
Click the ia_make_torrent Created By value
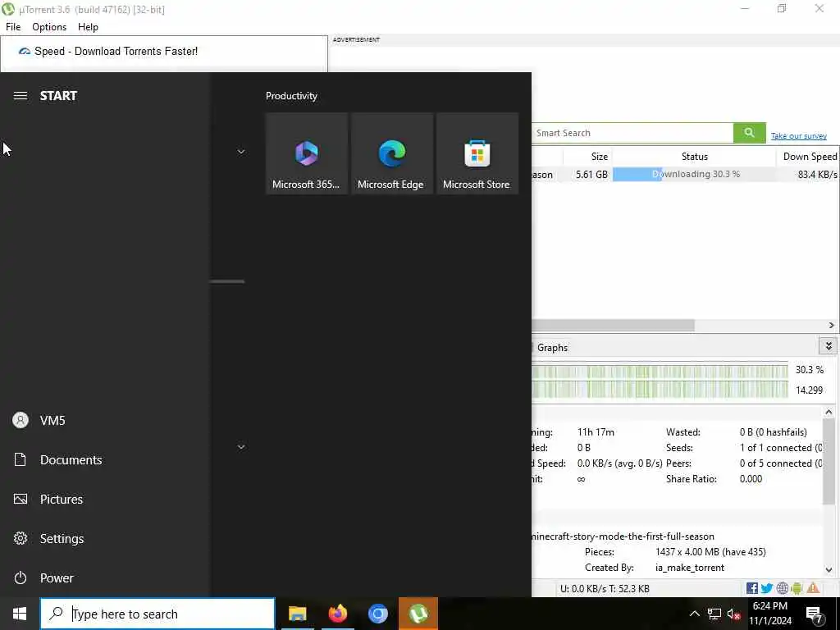coord(689,568)
